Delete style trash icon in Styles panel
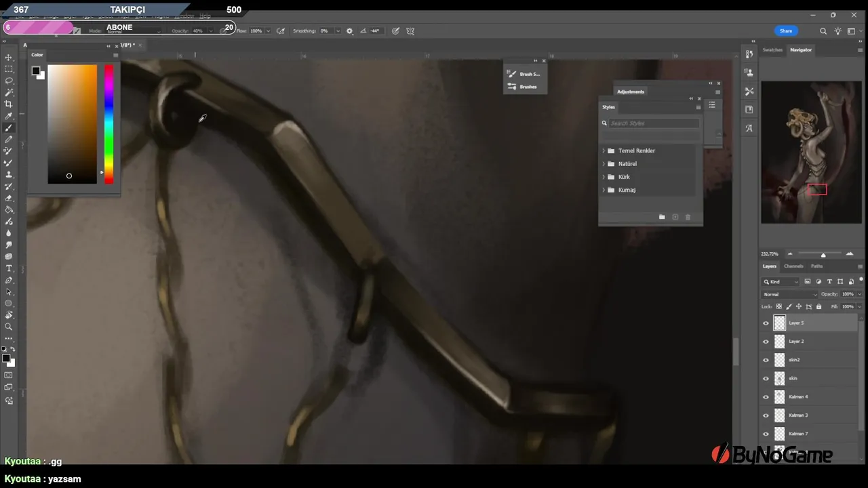The width and height of the screenshot is (868, 488). coord(688,217)
